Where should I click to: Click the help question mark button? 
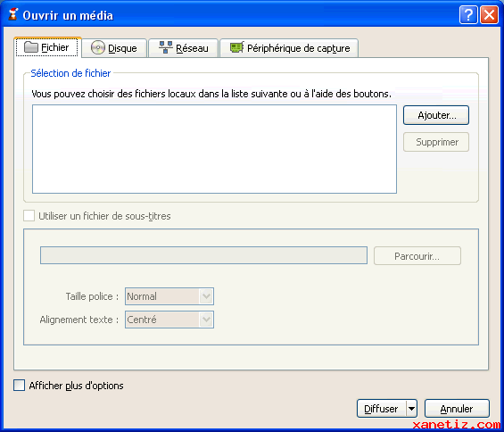click(468, 15)
